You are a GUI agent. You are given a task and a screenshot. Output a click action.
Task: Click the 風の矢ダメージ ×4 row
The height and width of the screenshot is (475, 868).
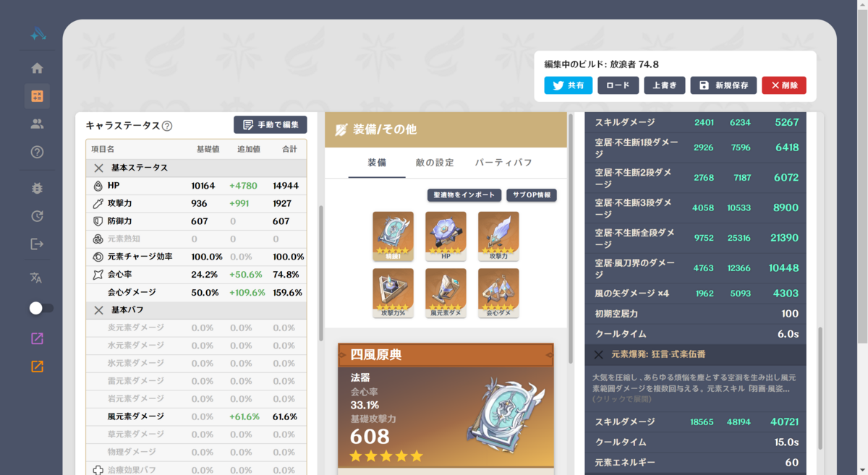[x=695, y=294]
